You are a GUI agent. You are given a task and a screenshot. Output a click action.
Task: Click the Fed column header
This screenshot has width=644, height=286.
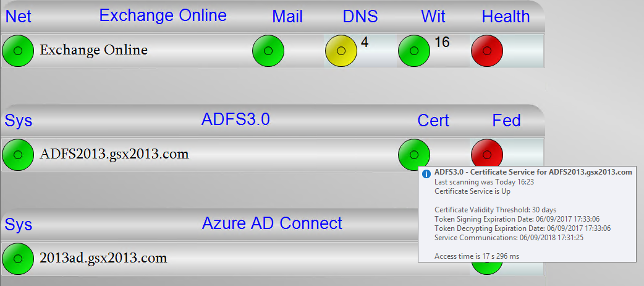coord(506,121)
